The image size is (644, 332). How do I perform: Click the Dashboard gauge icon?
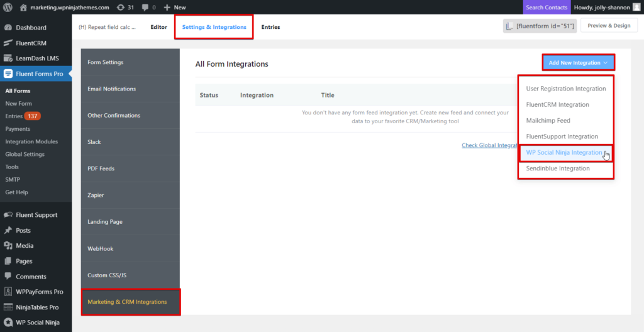[8, 28]
